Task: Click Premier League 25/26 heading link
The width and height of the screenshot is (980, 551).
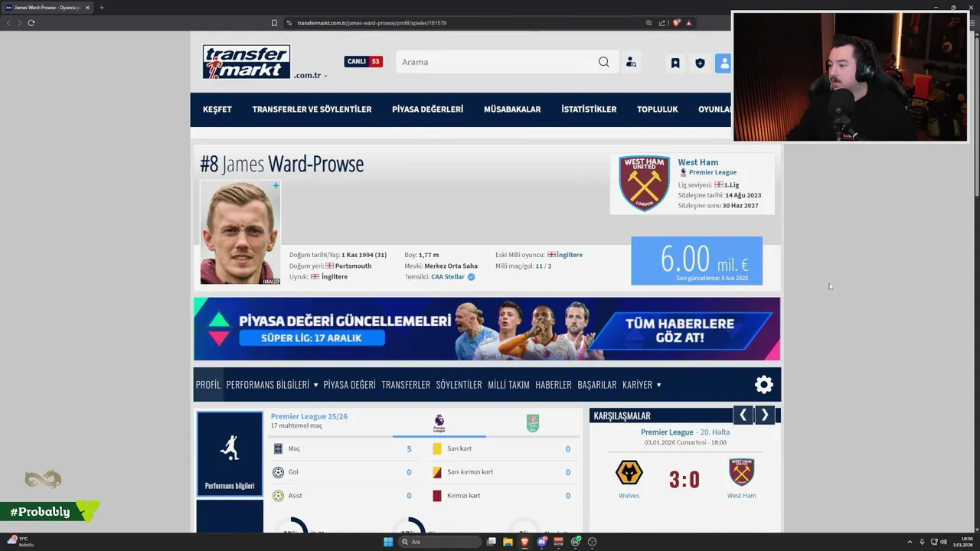Action: click(309, 416)
